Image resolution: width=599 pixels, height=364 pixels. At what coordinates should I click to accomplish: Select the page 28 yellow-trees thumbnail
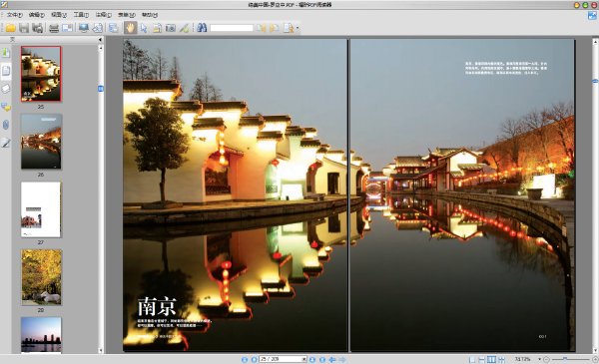click(41, 277)
